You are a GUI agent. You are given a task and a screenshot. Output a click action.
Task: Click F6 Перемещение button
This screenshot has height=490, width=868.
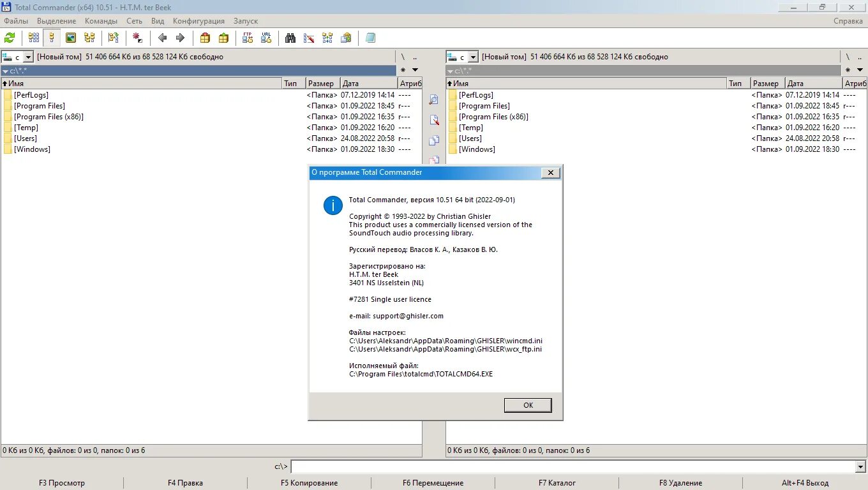[433, 483]
